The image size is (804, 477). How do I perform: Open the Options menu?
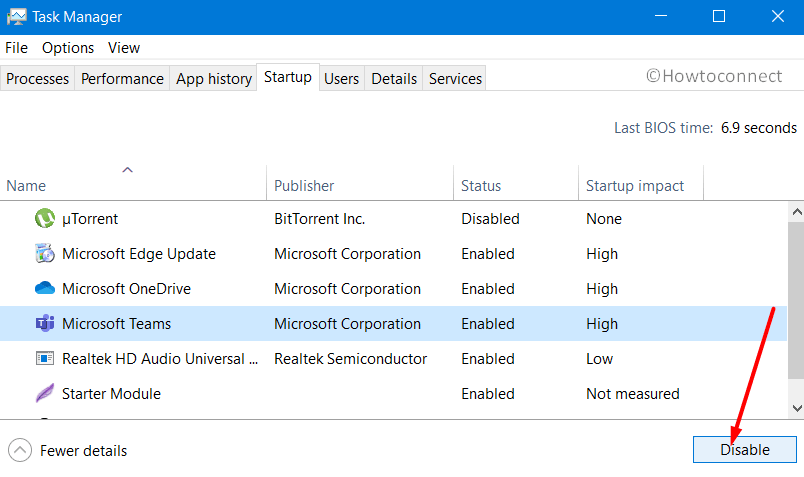[68, 48]
